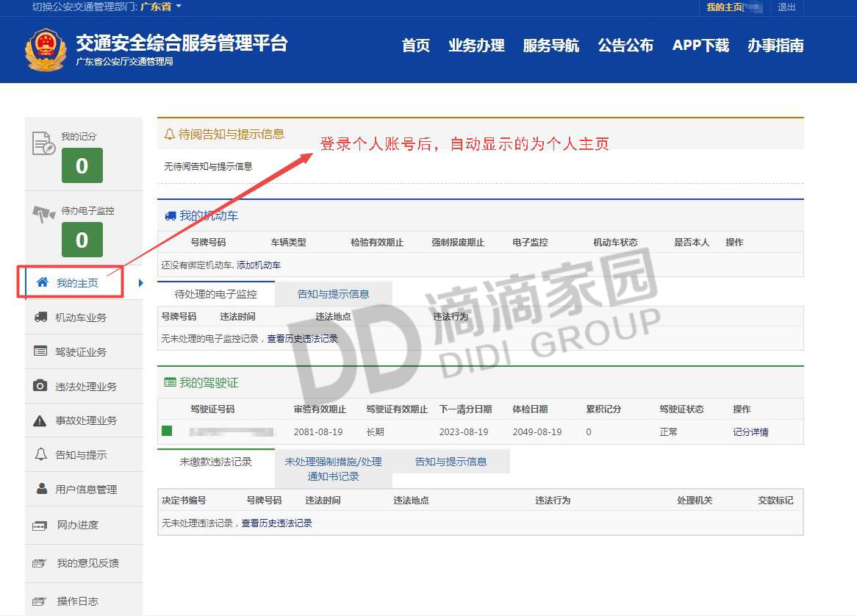Select 驾驶证业务 in the sidebar
The width and height of the screenshot is (857, 616).
[x=85, y=351]
